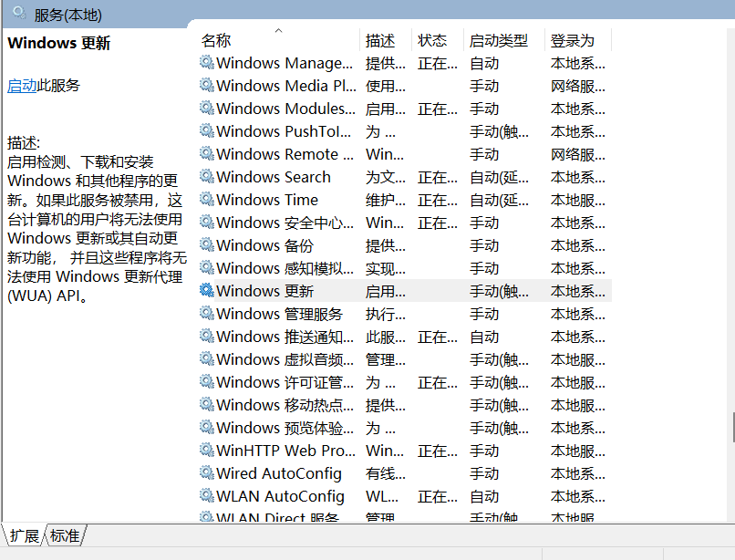This screenshot has width=735, height=560.
Task: Click 网络服... login of Windows Media Pl...
Action: pos(578,86)
